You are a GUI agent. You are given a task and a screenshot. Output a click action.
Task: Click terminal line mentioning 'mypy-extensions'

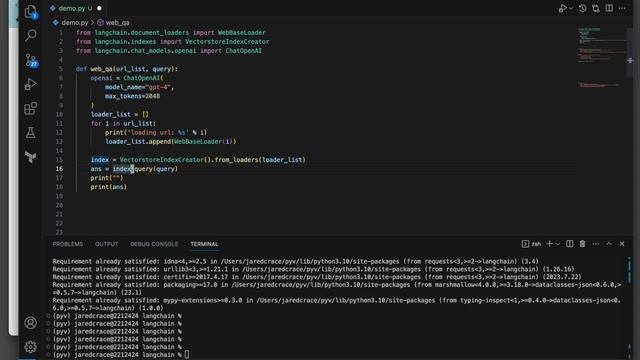(336, 304)
